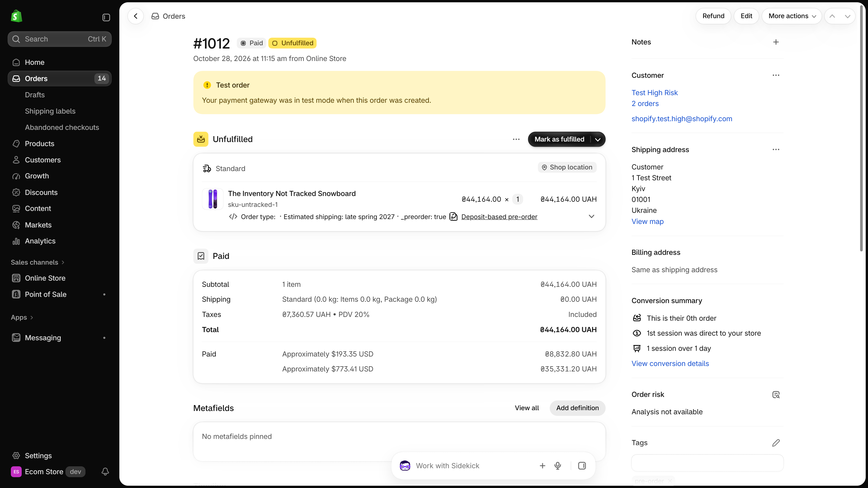View Order risk analysis icon
The width and height of the screenshot is (868, 488).
(x=776, y=394)
